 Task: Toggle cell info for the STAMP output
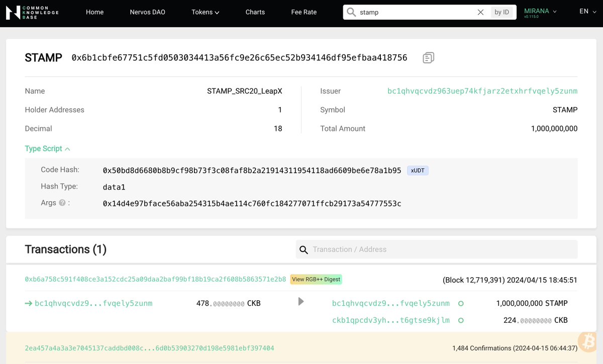pyautogui.click(x=461, y=303)
